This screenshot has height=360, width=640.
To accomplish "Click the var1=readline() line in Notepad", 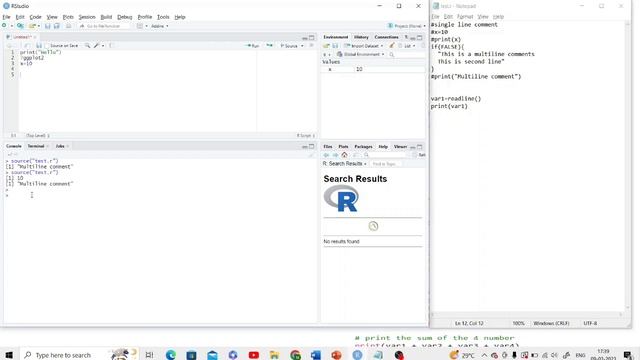I will click(456, 99).
